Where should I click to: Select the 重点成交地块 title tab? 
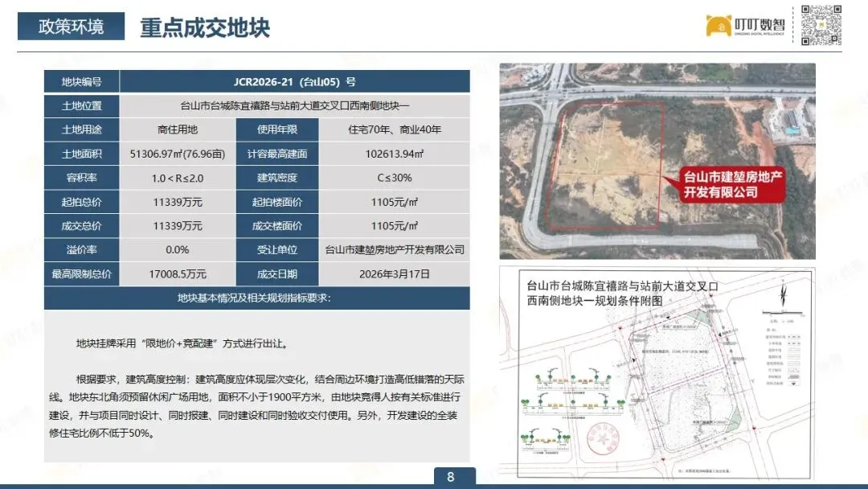point(205,25)
